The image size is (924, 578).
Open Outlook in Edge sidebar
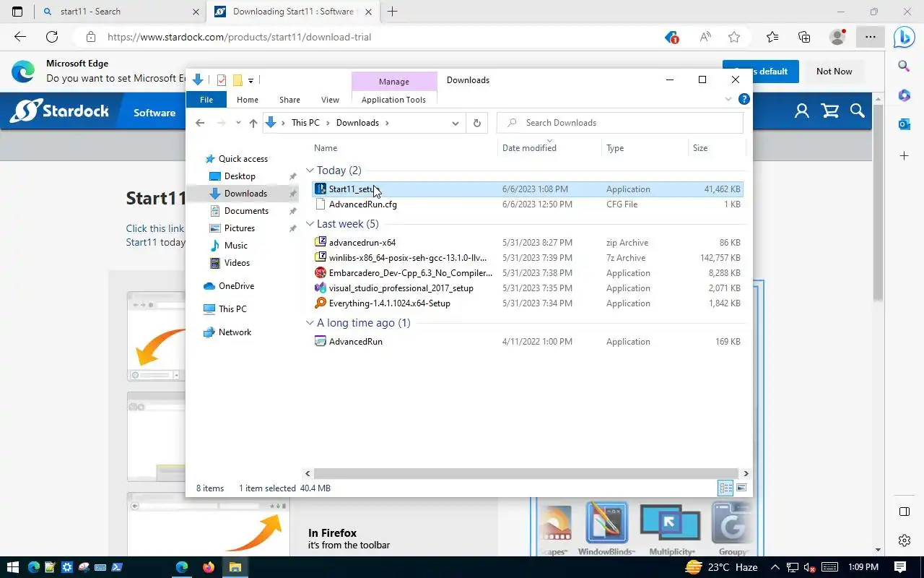904,124
